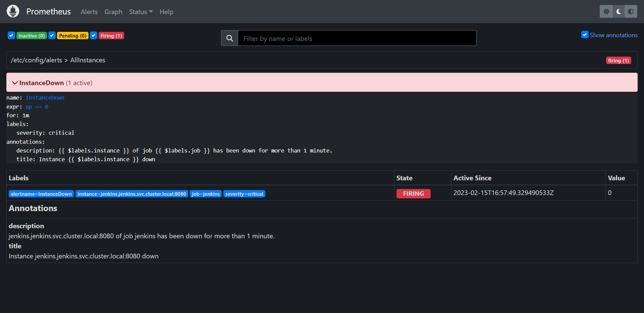
Task: Open the Status dropdown menu
Action: (x=141, y=12)
